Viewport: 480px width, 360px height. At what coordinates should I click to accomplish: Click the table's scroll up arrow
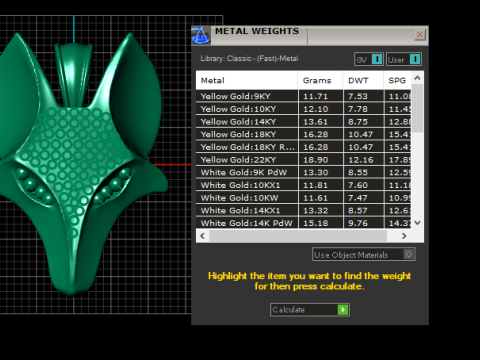(417, 78)
